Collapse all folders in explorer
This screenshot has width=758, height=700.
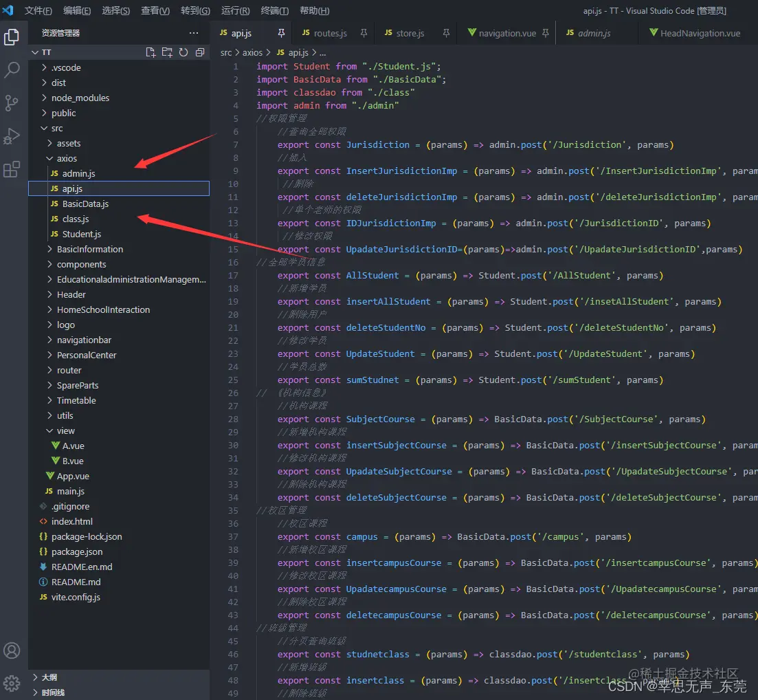click(x=200, y=52)
